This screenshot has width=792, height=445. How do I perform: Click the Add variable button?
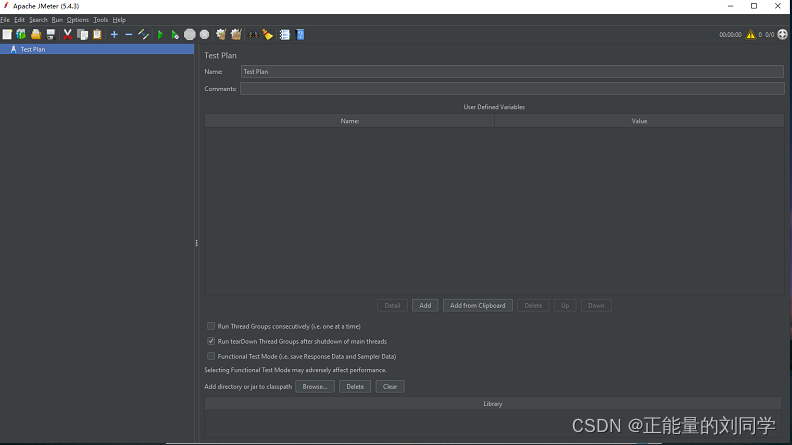tap(425, 306)
